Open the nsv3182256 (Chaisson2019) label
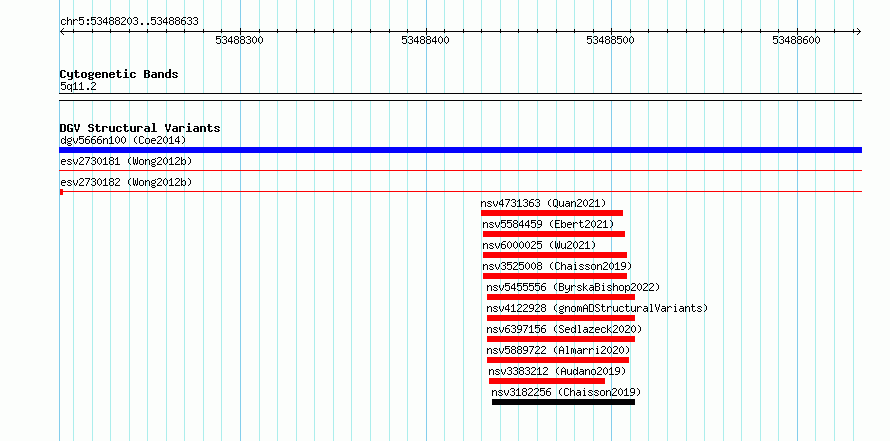890x441 pixels. pyautogui.click(x=566, y=392)
